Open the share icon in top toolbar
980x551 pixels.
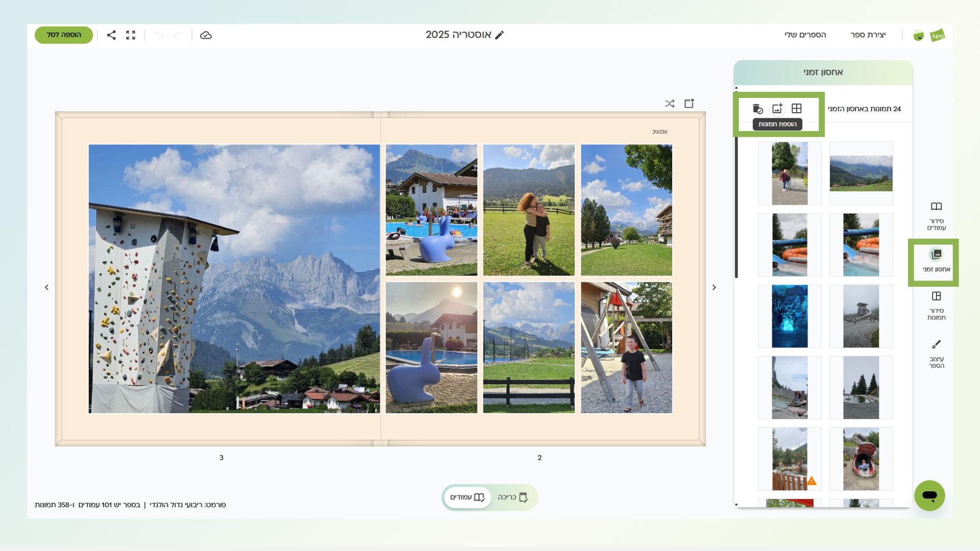(x=111, y=35)
